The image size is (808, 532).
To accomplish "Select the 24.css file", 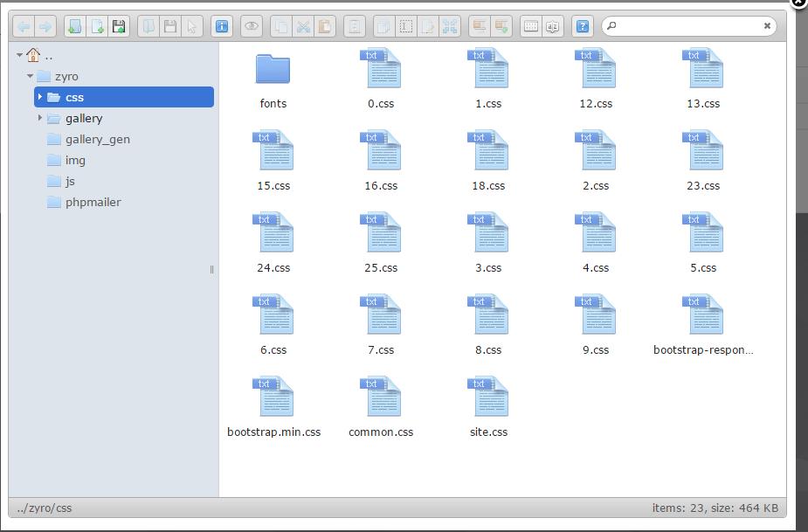I will coord(273,242).
